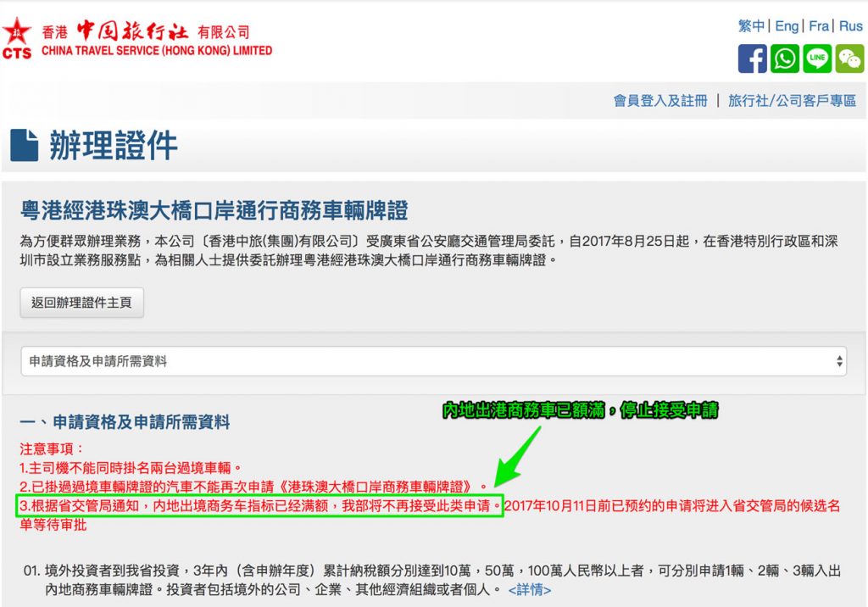Open 旅行社/公司客戶專區 section
Image resolution: width=868 pixels, height=607 pixels.
tap(790, 100)
